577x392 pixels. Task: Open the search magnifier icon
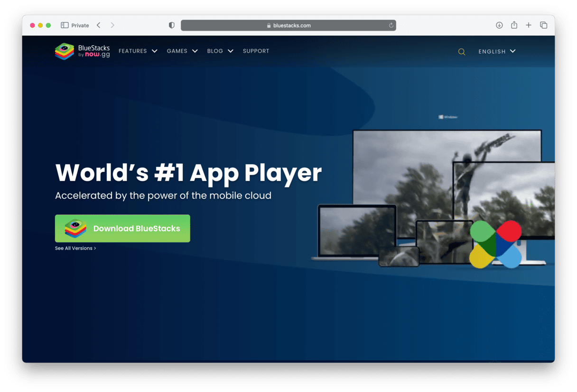(x=462, y=52)
